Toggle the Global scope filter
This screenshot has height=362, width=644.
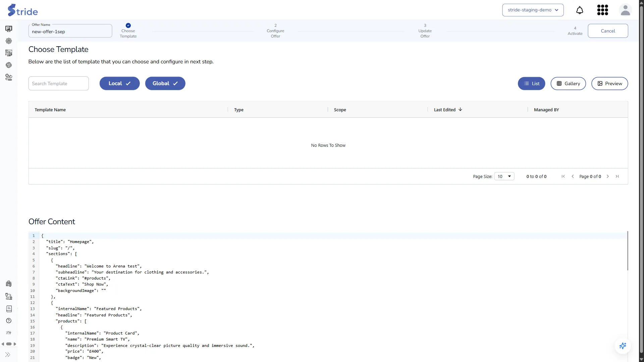click(165, 83)
